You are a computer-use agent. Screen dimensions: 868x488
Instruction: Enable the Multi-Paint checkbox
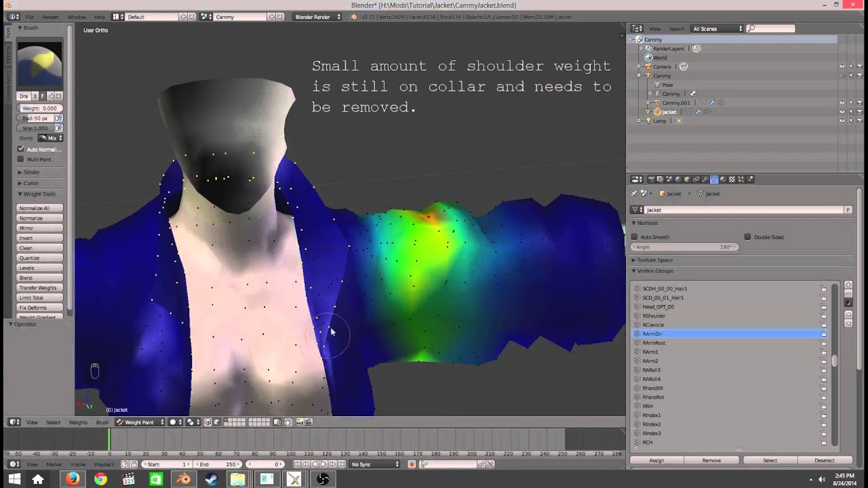pos(21,159)
